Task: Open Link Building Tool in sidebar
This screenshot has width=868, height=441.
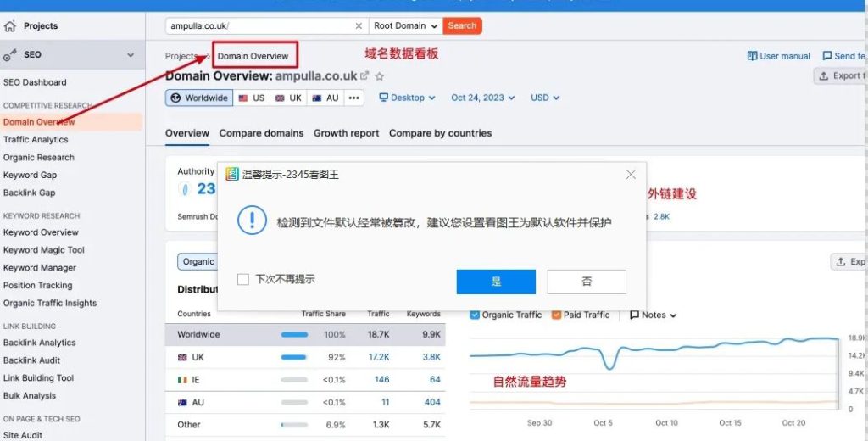Action: click(38, 378)
